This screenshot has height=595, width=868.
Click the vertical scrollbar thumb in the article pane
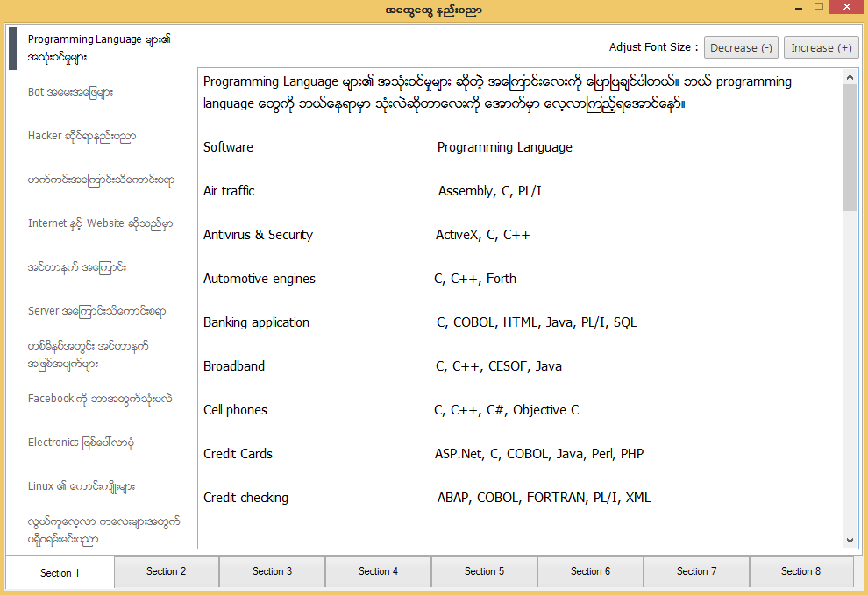click(850, 148)
